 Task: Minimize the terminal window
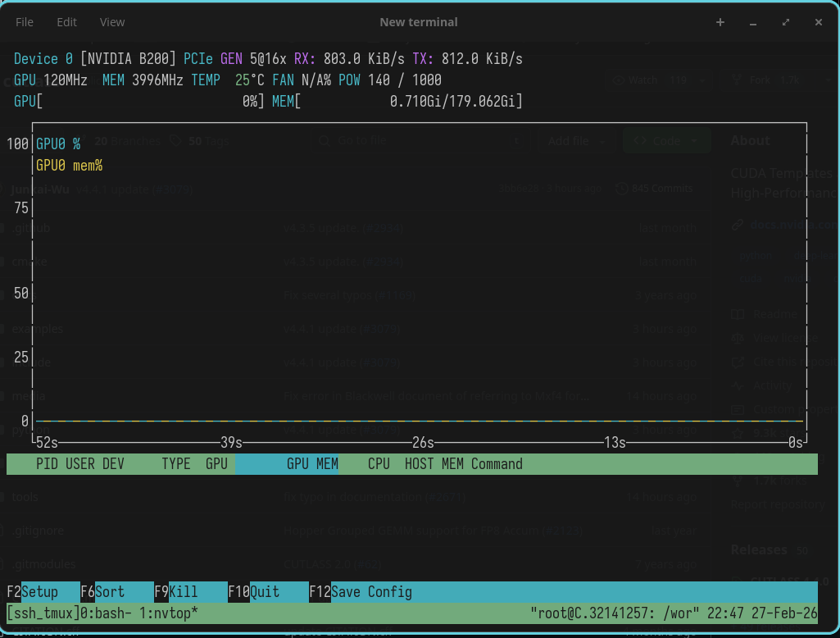click(x=753, y=22)
